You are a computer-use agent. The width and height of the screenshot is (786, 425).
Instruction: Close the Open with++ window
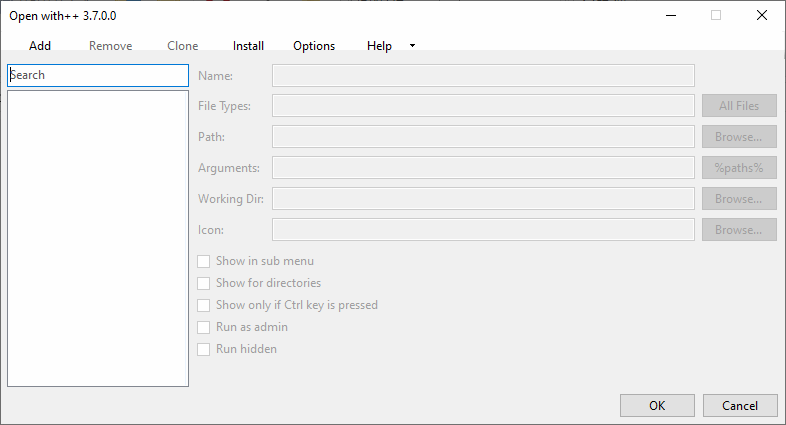pos(762,15)
